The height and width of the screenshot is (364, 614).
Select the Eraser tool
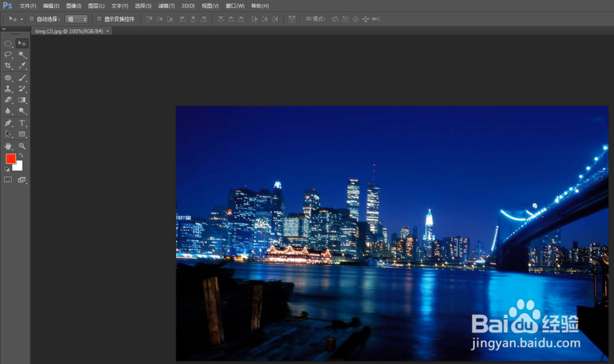(8, 100)
